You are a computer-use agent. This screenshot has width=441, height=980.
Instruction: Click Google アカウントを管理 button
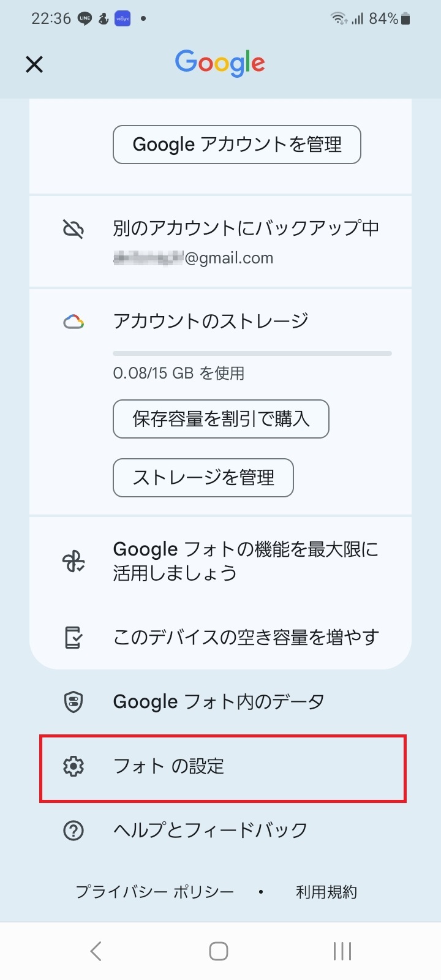click(237, 145)
